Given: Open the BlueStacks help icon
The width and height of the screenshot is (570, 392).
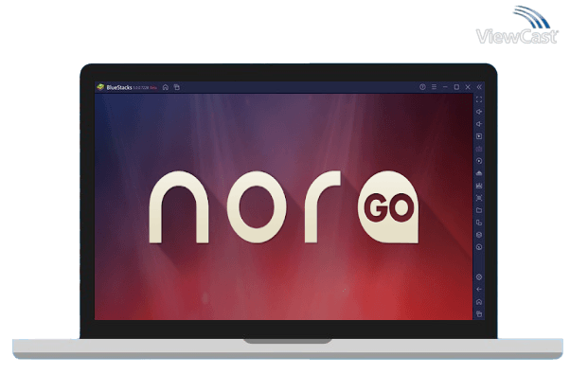Looking at the screenshot, I should [x=422, y=87].
